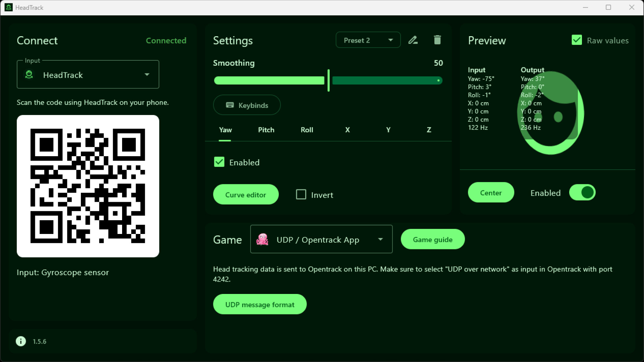
Task: Click the QR code image
Action: 88,186
